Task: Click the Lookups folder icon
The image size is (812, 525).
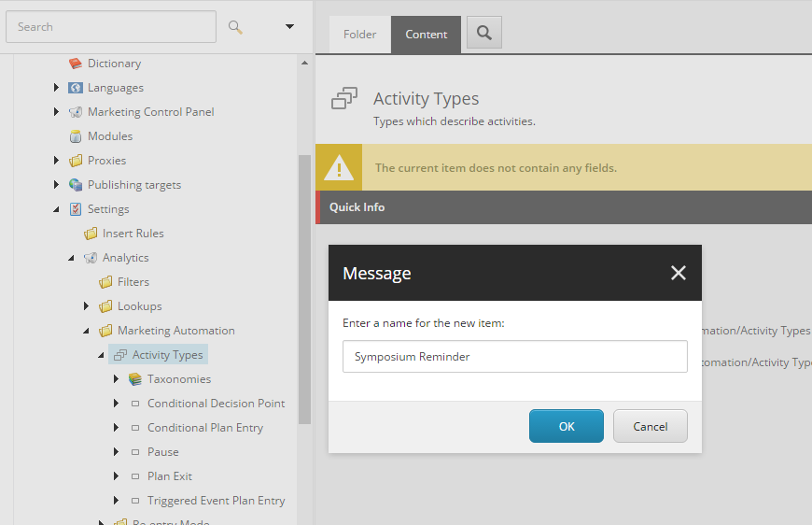Action: (x=105, y=306)
